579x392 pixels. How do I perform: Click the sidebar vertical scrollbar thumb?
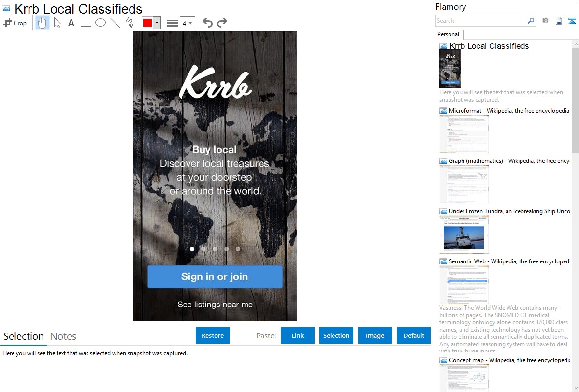pos(575,100)
